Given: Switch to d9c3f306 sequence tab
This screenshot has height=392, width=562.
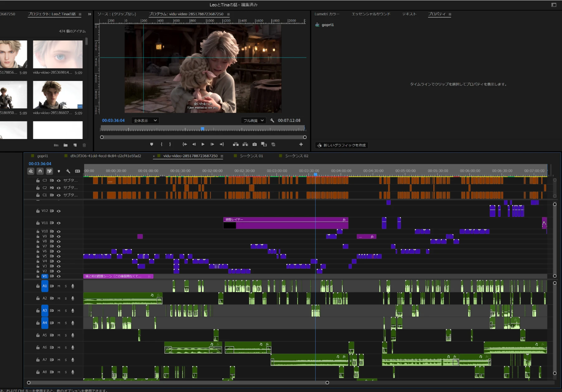Looking at the screenshot, I should (x=106, y=156).
